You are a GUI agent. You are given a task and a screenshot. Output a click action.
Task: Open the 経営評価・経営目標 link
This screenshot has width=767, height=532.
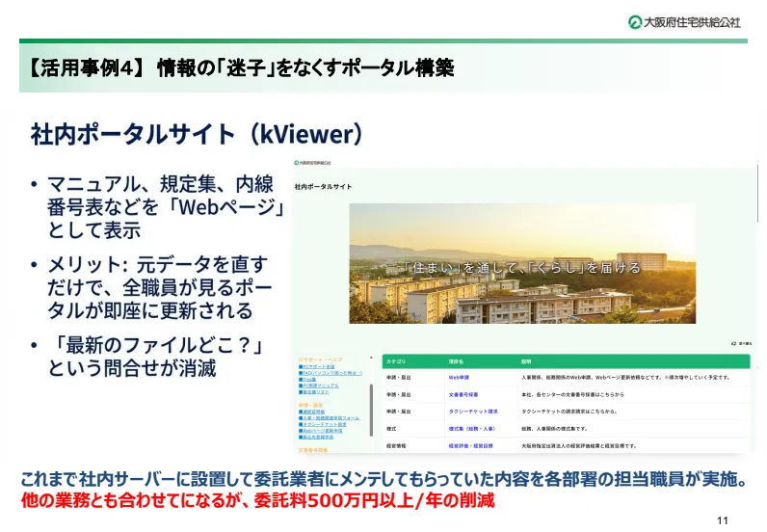tap(470, 445)
